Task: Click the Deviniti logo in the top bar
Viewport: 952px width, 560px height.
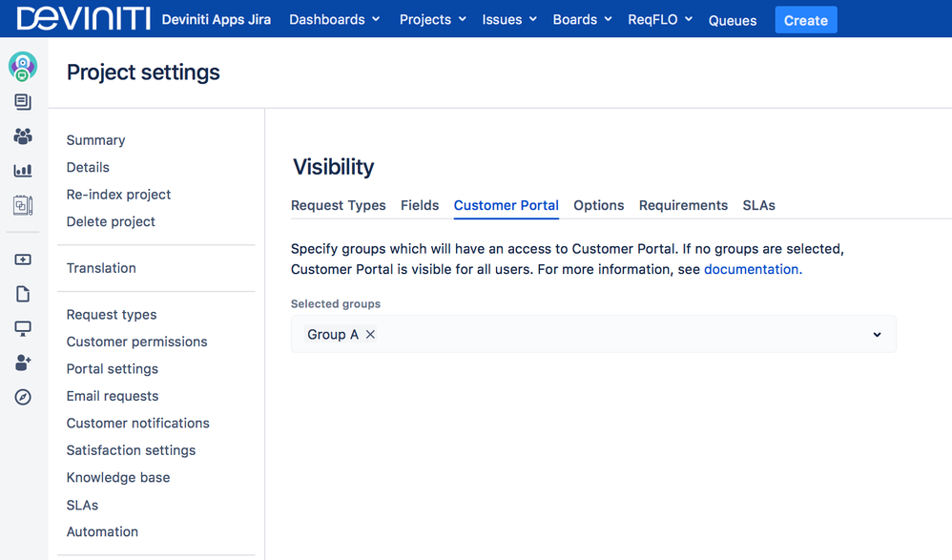Action: coord(83,18)
